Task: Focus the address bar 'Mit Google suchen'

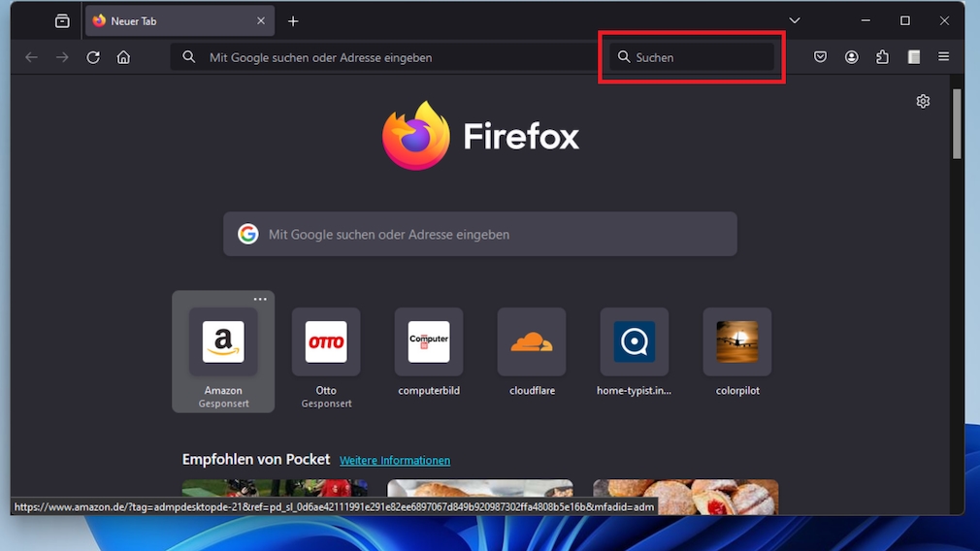Action: (384, 57)
